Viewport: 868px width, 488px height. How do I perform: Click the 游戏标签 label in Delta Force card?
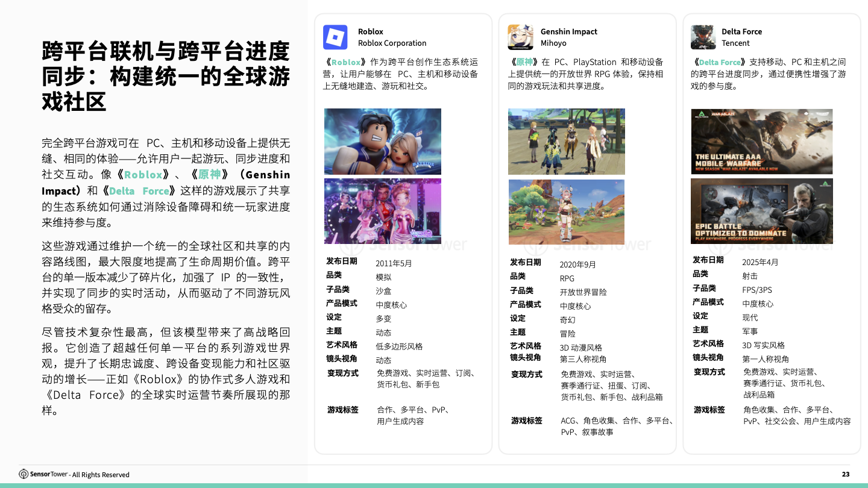709,410
